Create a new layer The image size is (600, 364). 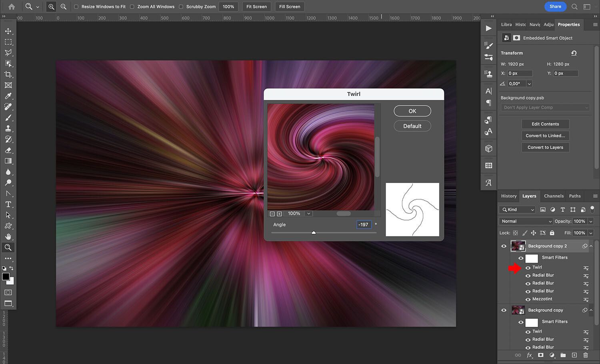(574, 355)
